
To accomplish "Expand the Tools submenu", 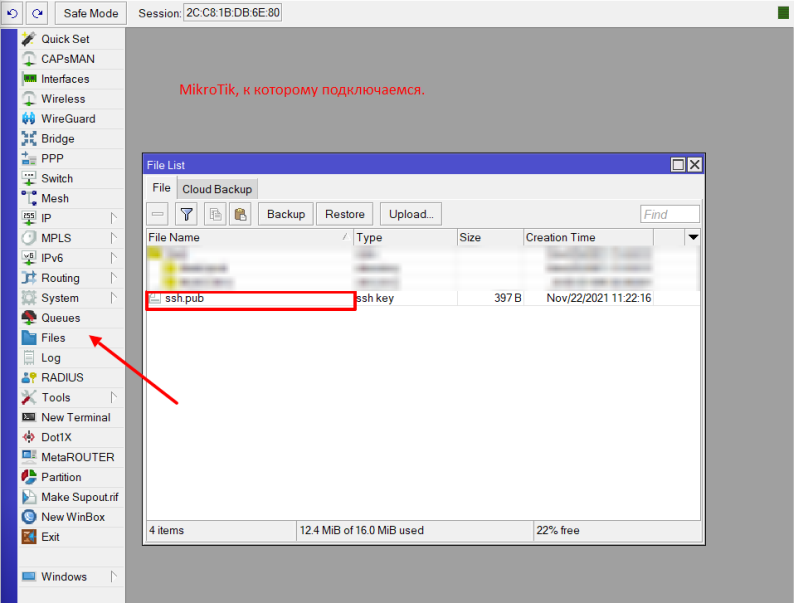I will click(x=71, y=397).
